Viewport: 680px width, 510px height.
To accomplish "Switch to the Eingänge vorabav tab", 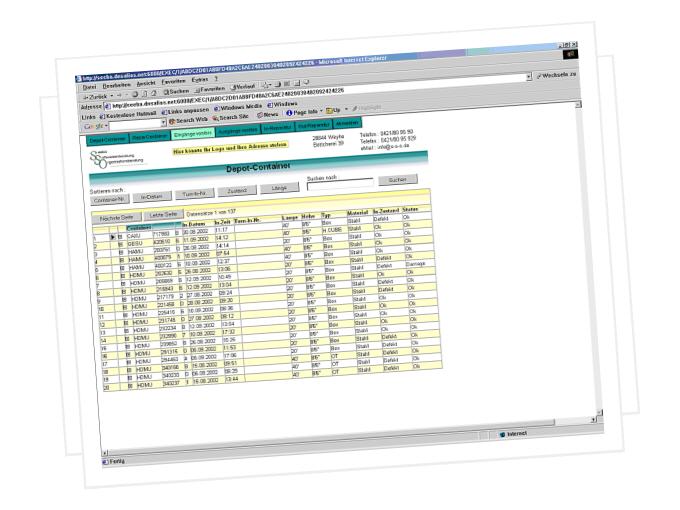I will (192, 134).
